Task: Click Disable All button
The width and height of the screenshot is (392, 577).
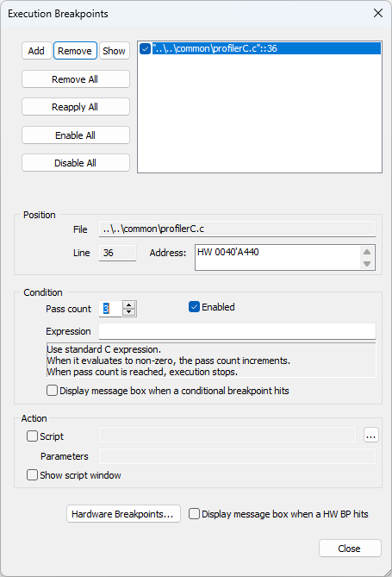Action: pos(76,163)
